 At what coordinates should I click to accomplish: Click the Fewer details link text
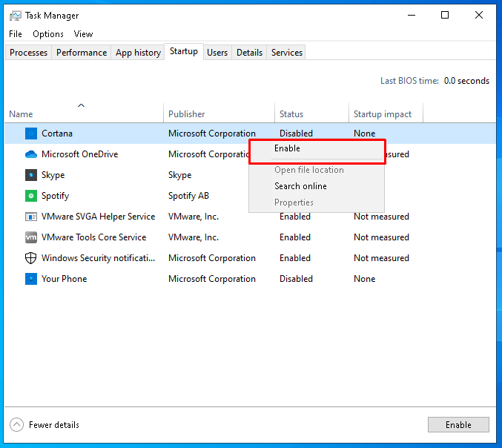54,425
